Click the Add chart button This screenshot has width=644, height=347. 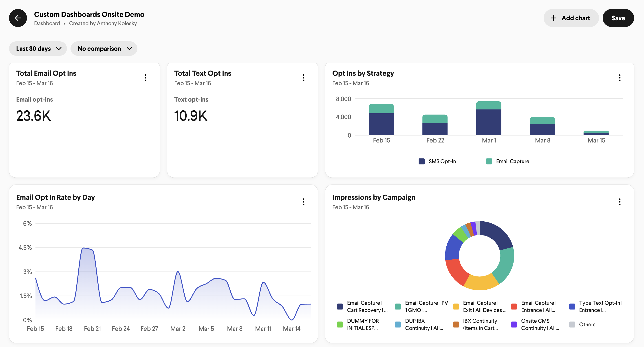(571, 18)
